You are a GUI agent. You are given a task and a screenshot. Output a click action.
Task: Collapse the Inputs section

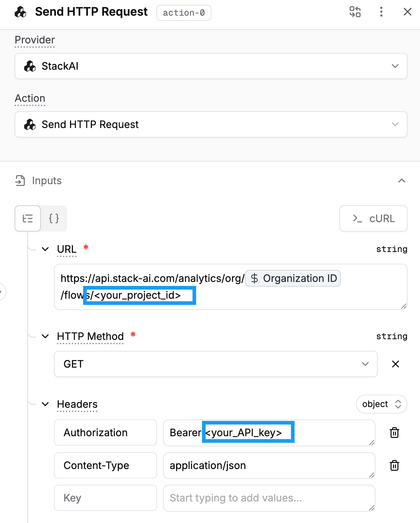tap(402, 181)
